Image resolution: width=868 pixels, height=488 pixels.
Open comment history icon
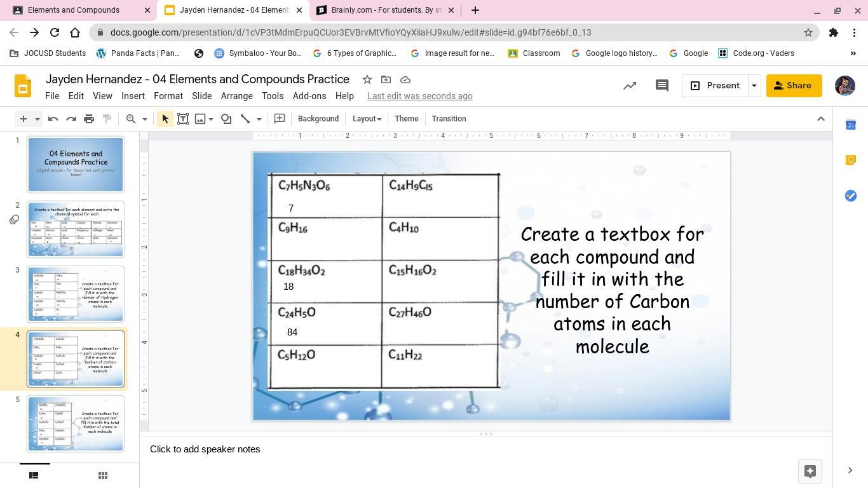661,86
